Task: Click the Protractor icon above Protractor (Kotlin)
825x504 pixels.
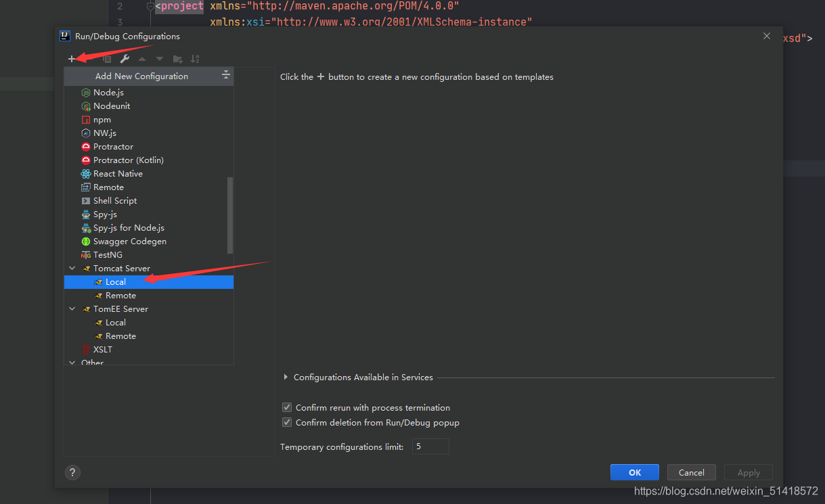Action: coord(86,147)
